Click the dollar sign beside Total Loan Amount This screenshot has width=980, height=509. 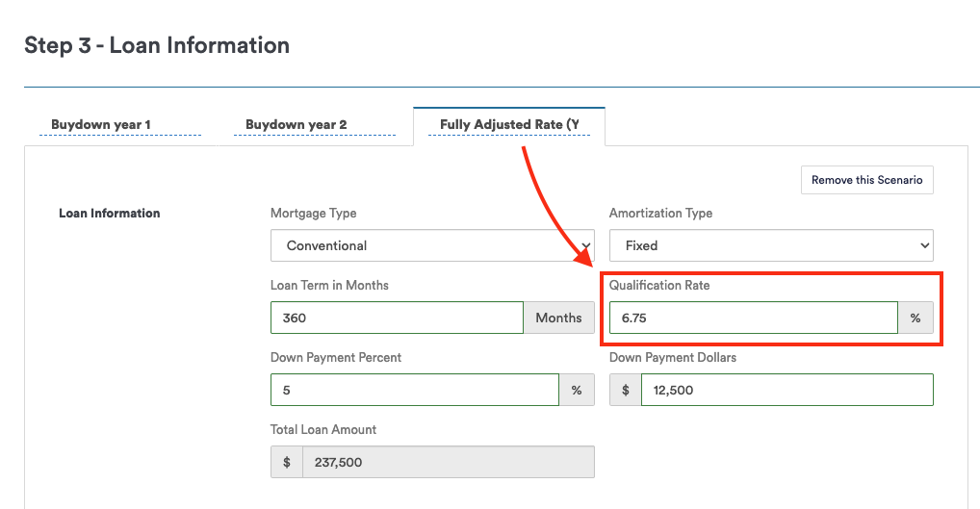287,462
